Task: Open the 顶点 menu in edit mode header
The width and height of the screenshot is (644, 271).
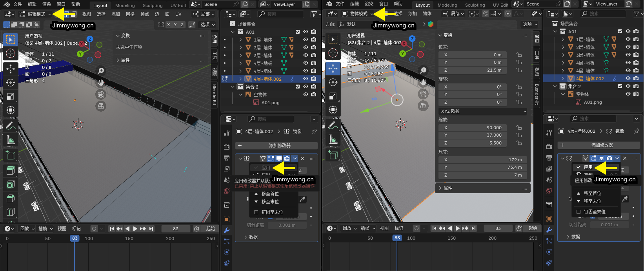Action: (x=145, y=14)
